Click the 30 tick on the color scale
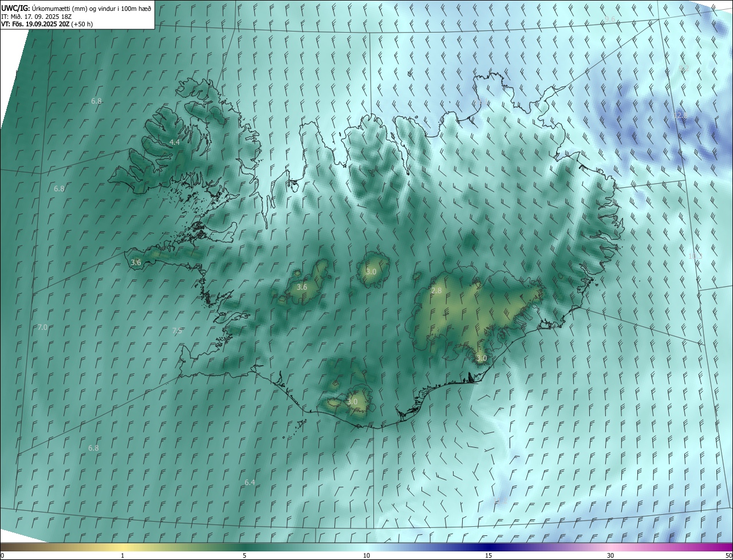This screenshot has height=560, width=733. pyautogui.click(x=610, y=555)
